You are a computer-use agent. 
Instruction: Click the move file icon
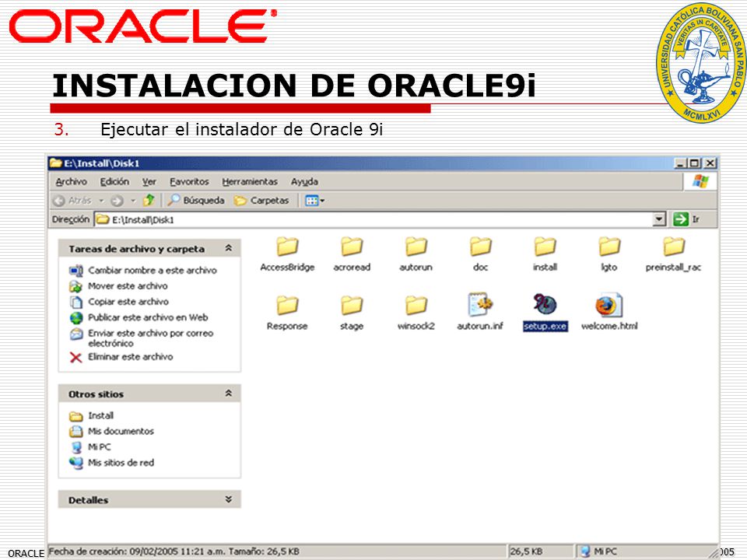[x=75, y=286]
